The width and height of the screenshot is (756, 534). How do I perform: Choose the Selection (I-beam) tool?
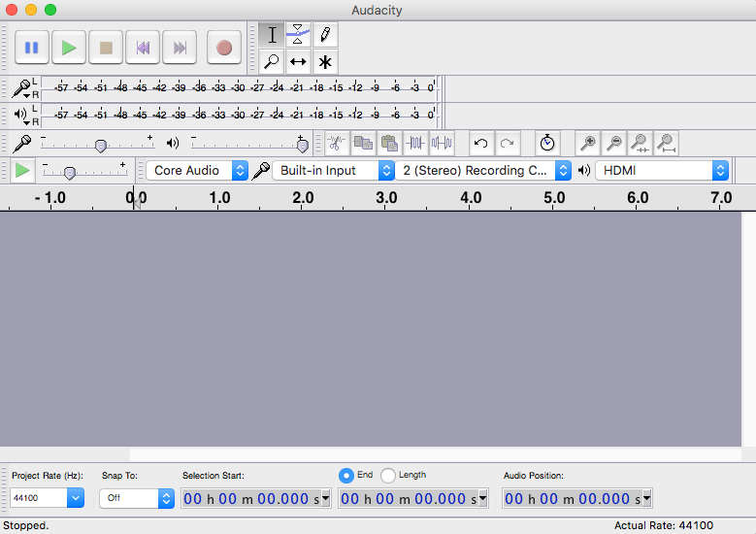272,35
